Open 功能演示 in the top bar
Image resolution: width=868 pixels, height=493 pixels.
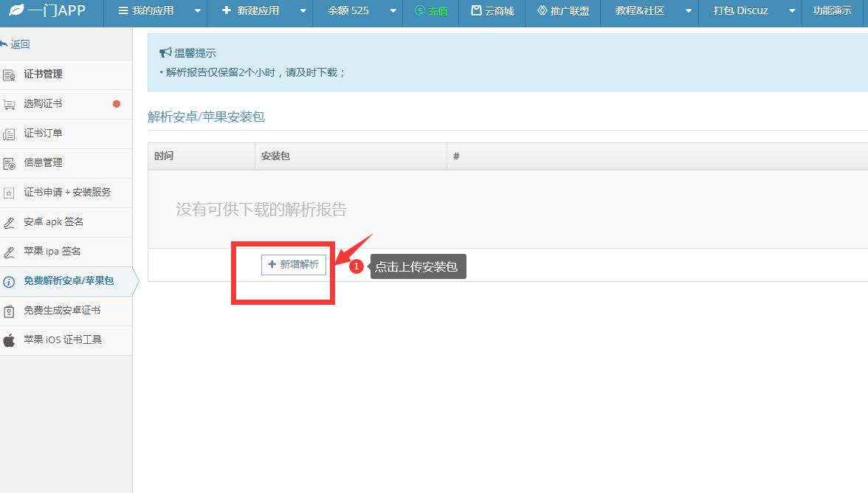point(832,10)
